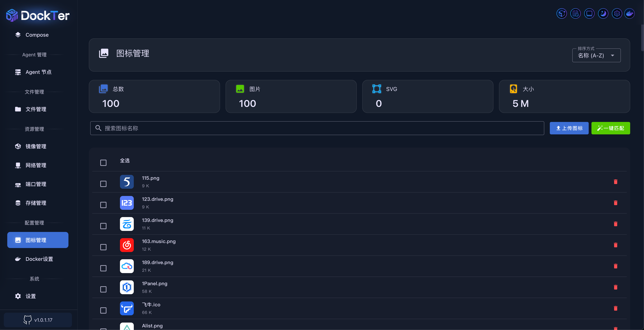Image resolution: width=644 pixels, height=330 pixels.
Task: Click the laptop icon in the header
Action: click(589, 13)
